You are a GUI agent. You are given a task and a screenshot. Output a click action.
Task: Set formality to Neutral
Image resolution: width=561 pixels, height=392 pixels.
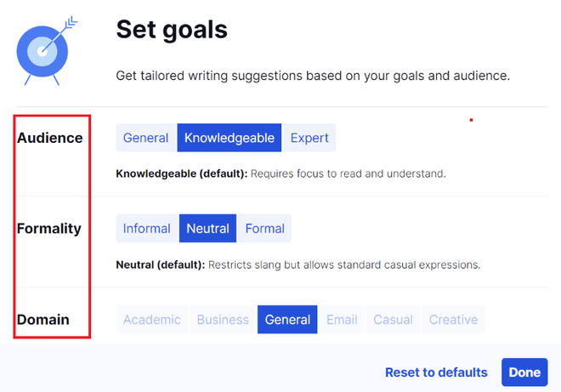pos(208,228)
